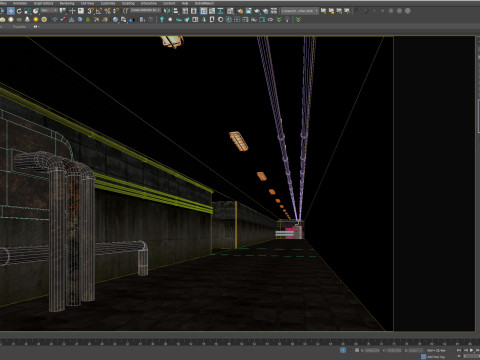Toggle Select and Manipulate crosshair icon
480x360 pixels.
pyautogui.click(x=72, y=11)
